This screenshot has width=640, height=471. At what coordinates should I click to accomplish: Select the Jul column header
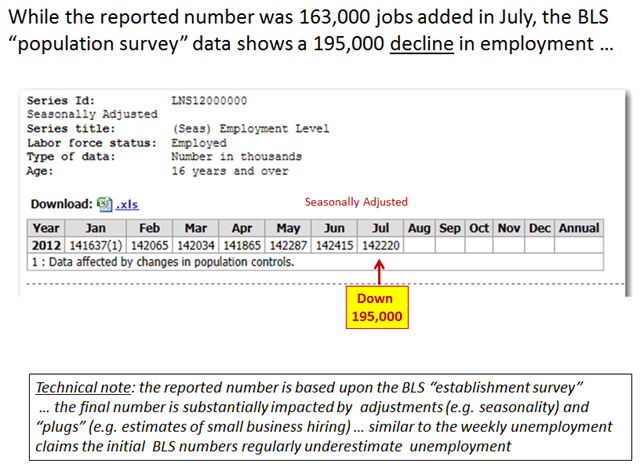(x=380, y=228)
